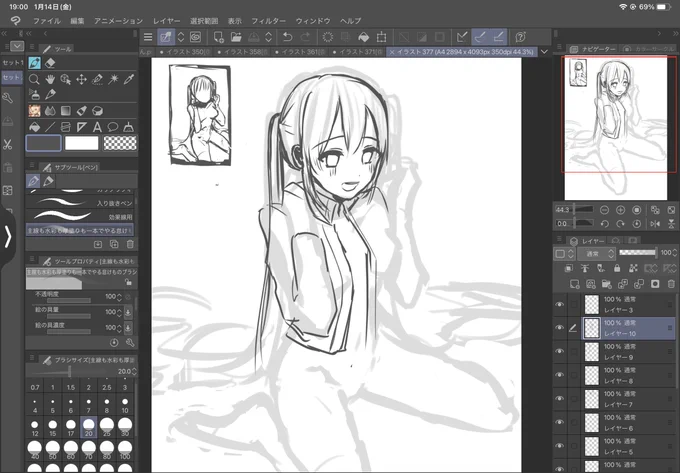Toggle lock layer padlock in layer palette
The height and width of the screenshot is (473, 680).
coord(617,268)
